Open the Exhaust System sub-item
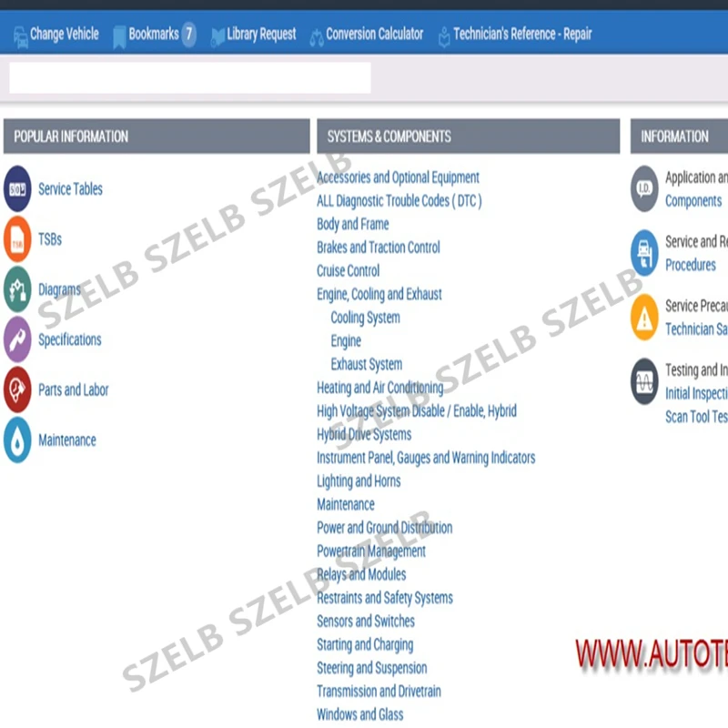The image size is (728, 728). (x=367, y=364)
